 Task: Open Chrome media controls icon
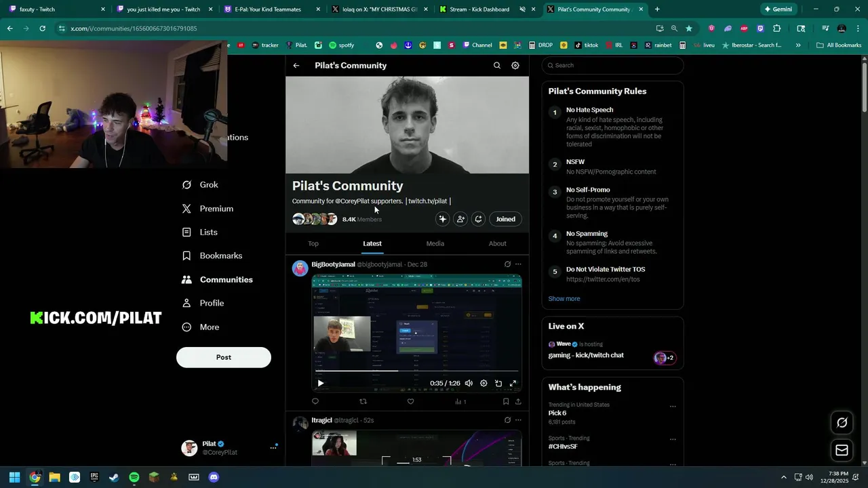pyautogui.click(x=825, y=28)
